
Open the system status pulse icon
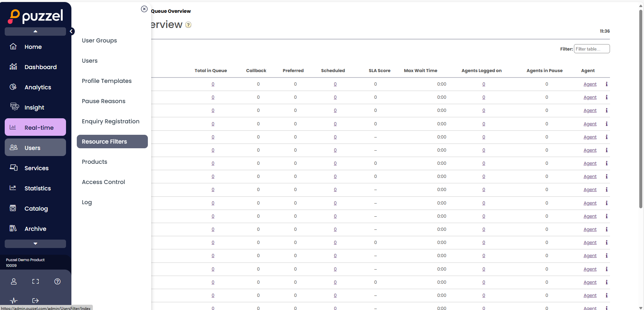pos(14,301)
